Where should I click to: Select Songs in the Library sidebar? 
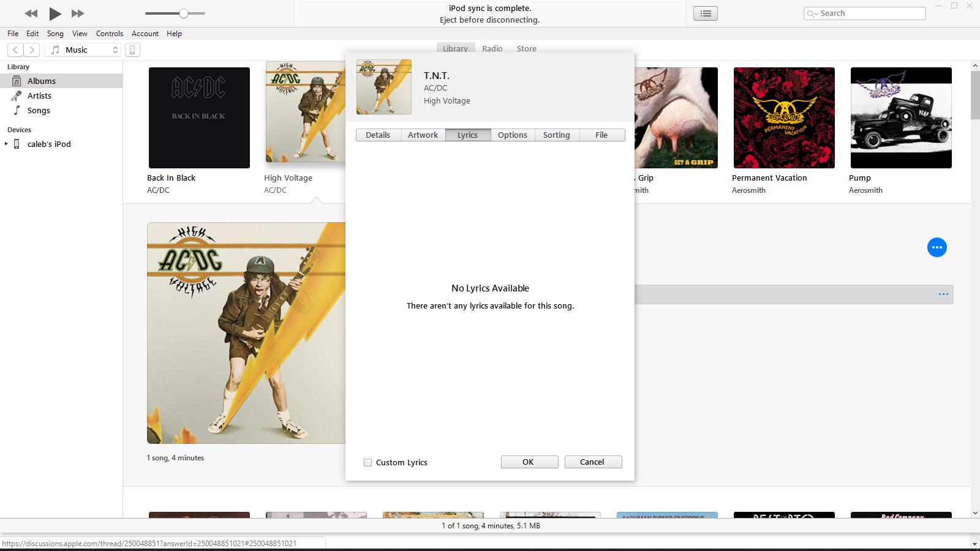[x=38, y=110]
